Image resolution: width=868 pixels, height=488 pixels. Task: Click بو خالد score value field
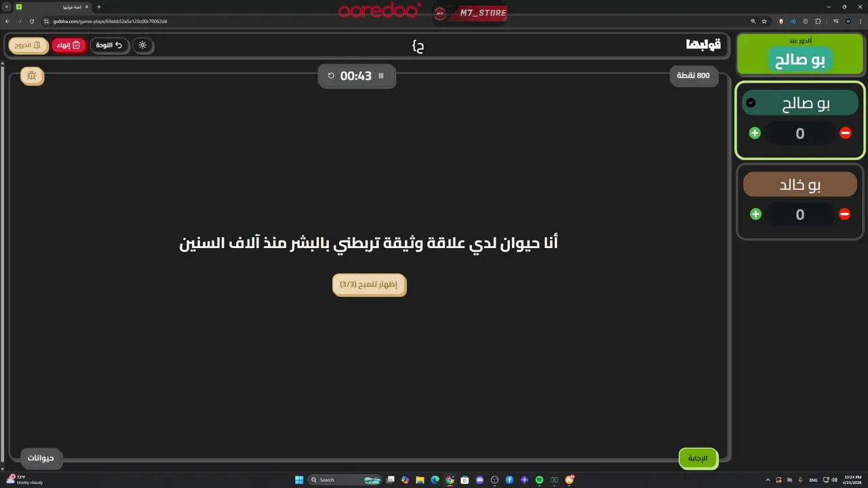click(800, 215)
